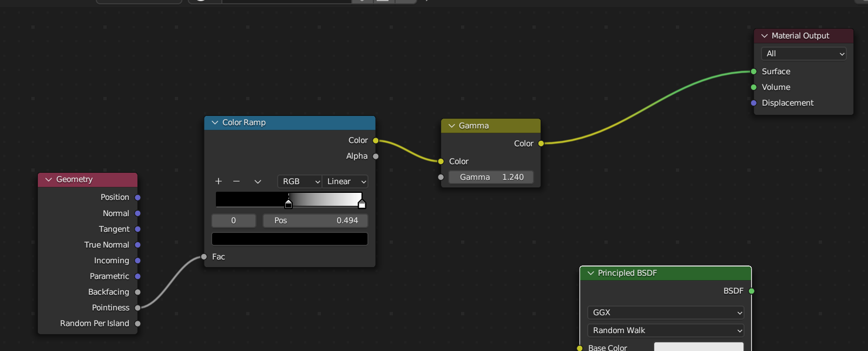The image size is (868, 351).
Task: Open the Linear interpolation dropdown
Action: click(345, 181)
